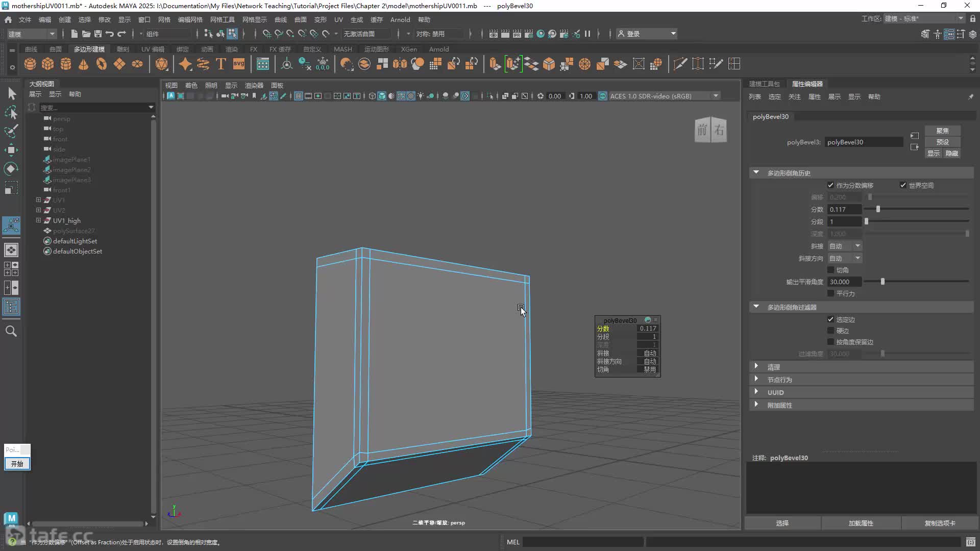Image resolution: width=980 pixels, height=551 pixels.
Task: Expand the UV1_high node in outliner
Action: click(38, 220)
